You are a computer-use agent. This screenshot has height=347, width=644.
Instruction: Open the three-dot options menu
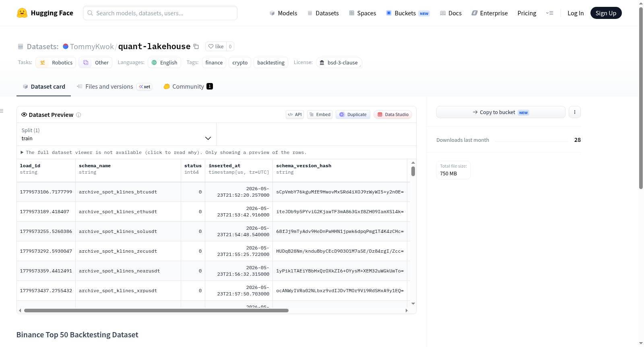[575, 112]
